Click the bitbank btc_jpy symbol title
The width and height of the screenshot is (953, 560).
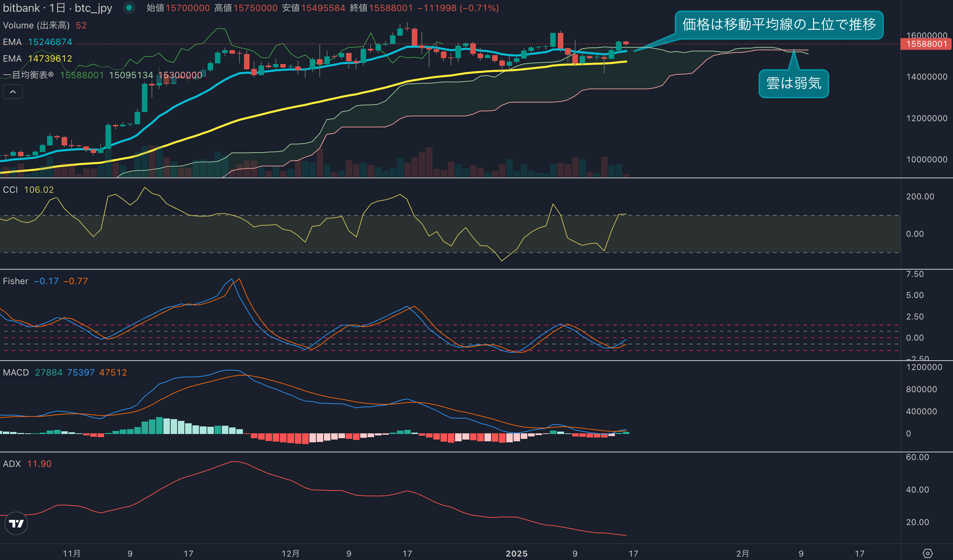pyautogui.click(x=57, y=8)
